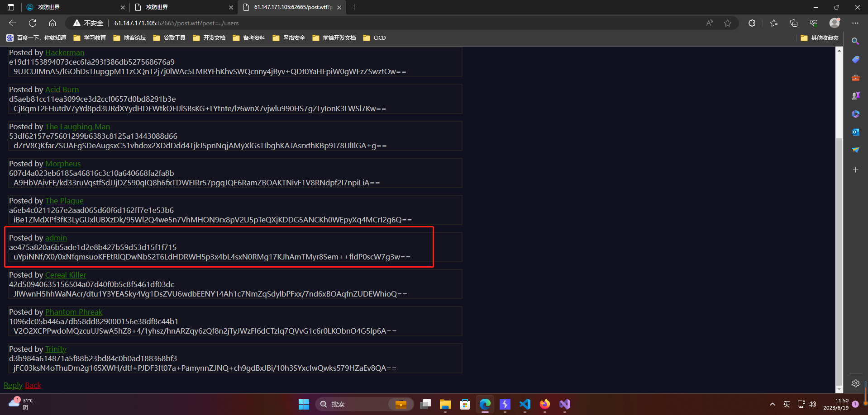Select the 61.147.171.105 post.wtf tab

292,7
